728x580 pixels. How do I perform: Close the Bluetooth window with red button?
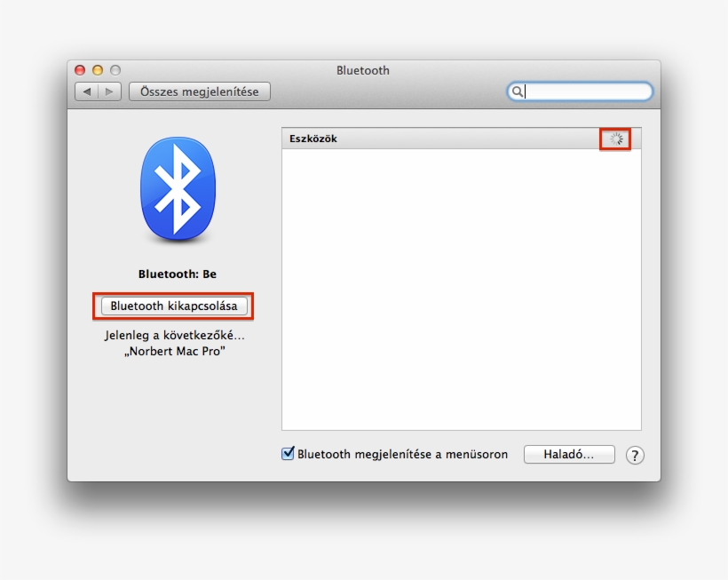coord(80,70)
